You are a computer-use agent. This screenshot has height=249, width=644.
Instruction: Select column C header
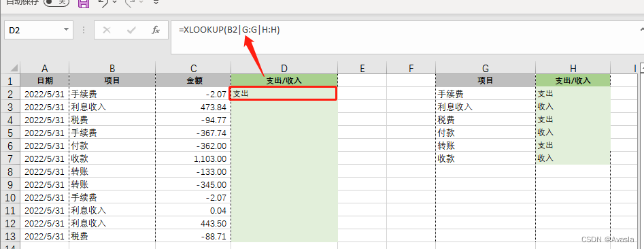click(x=193, y=68)
